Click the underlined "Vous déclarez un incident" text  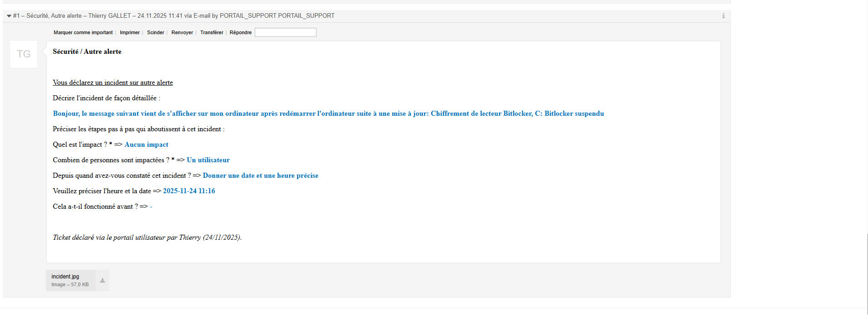[x=113, y=83]
